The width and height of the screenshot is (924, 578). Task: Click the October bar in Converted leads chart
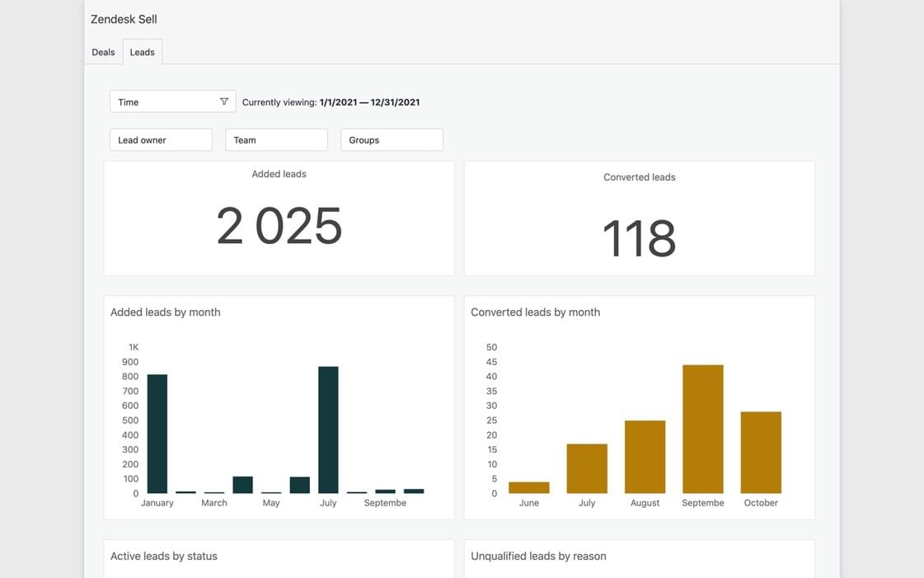[761, 453]
